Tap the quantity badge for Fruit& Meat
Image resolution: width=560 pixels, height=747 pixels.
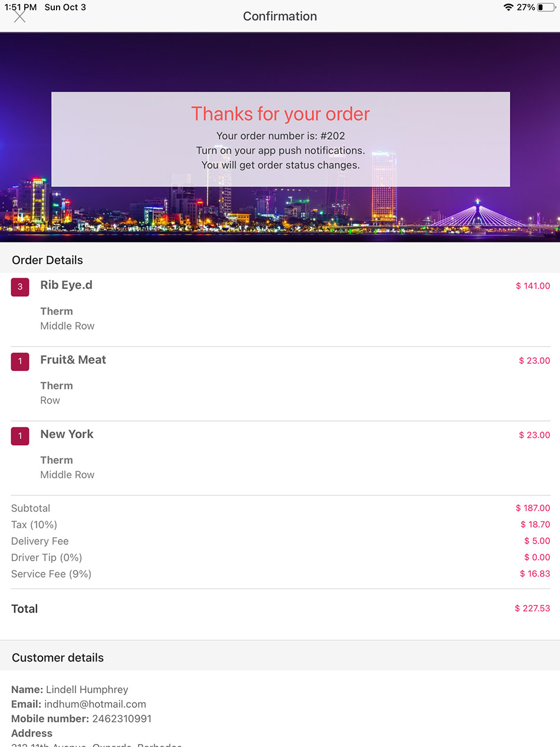point(20,361)
